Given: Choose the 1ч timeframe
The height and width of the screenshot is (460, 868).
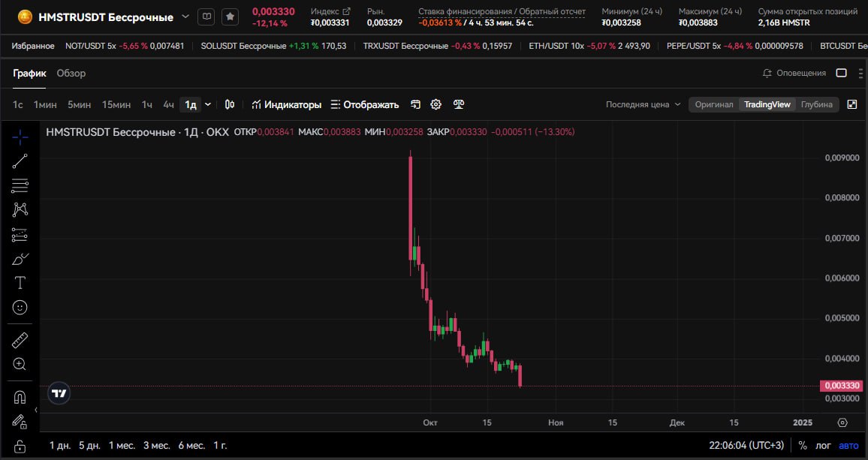Looking at the screenshot, I should 146,104.
